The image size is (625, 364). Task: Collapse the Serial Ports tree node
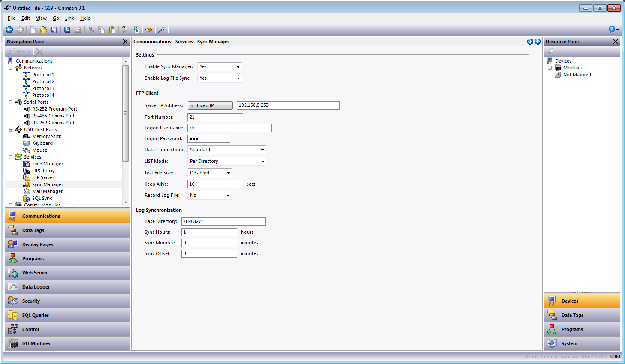point(11,102)
